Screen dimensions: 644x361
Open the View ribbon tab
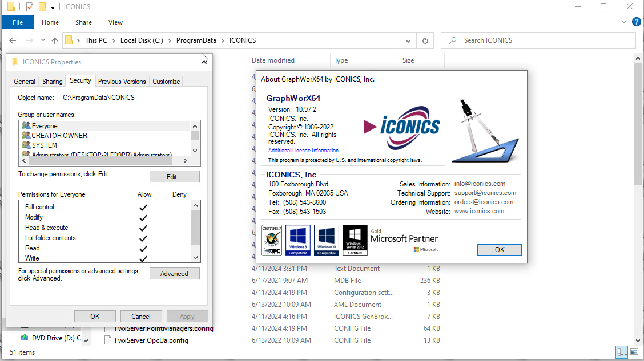coord(115,22)
